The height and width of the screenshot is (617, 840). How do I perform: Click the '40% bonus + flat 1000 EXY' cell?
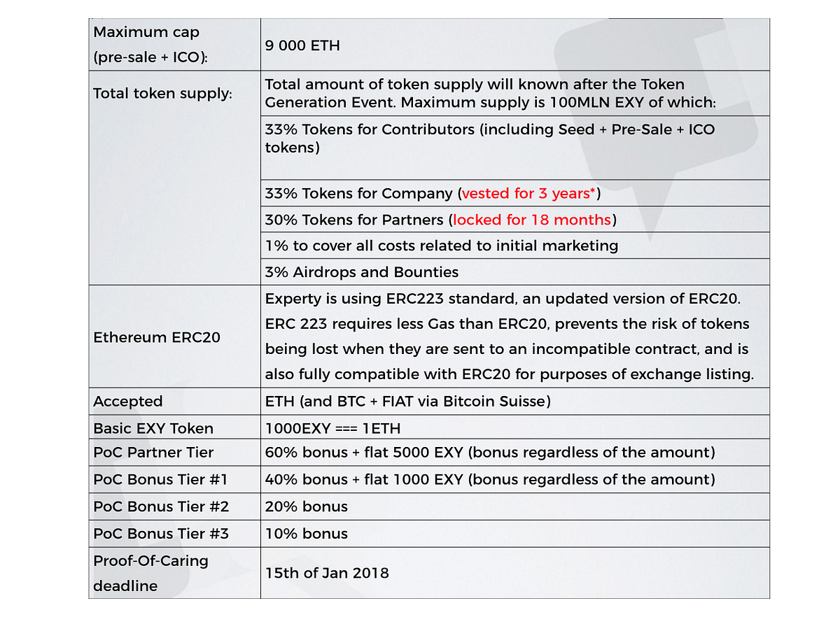tap(489, 479)
